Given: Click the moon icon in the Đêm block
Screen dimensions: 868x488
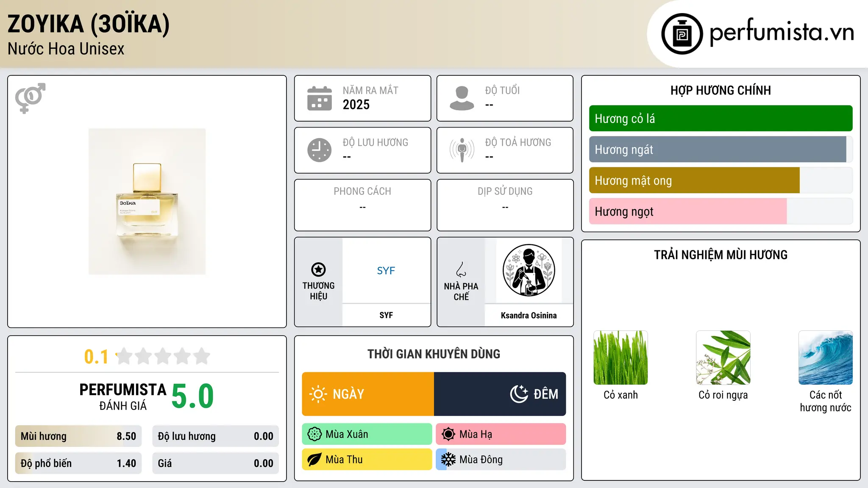Looking at the screenshot, I should 519,394.
